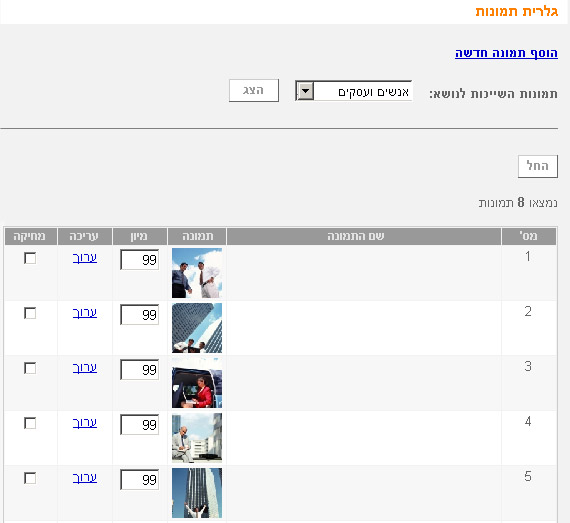Click the מיון sort column header
Viewport: 570px width, 523px height.
[140, 237]
